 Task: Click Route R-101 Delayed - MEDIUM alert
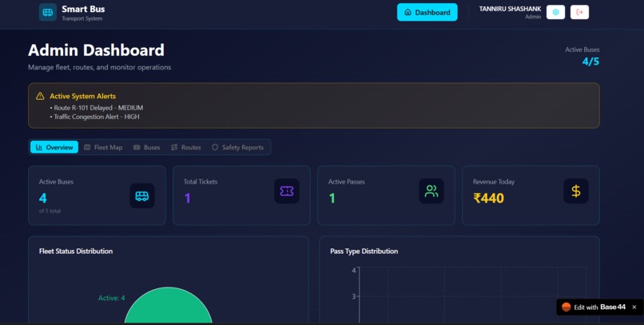98,108
